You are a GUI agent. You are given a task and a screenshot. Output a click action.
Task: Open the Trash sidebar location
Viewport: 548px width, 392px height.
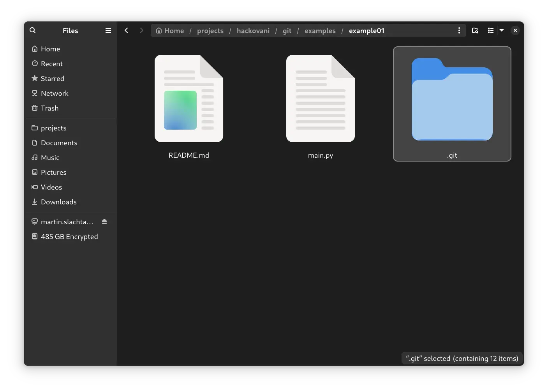49,108
